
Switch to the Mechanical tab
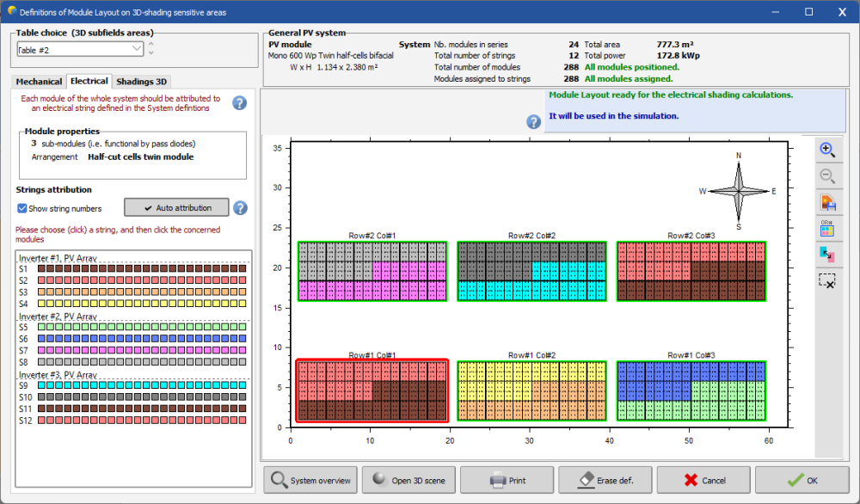(39, 81)
